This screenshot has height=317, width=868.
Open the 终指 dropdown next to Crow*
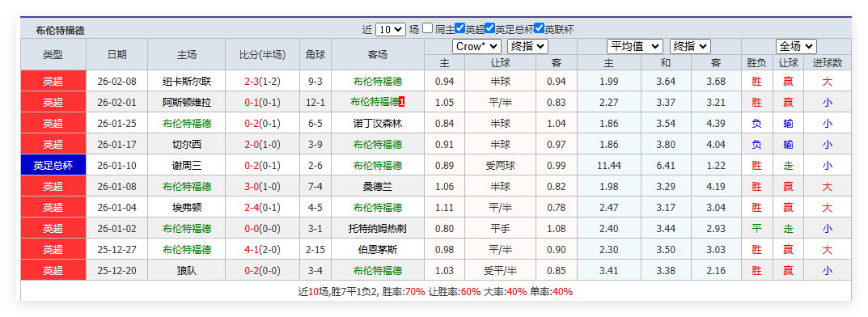pyautogui.click(x=527, y=46)
